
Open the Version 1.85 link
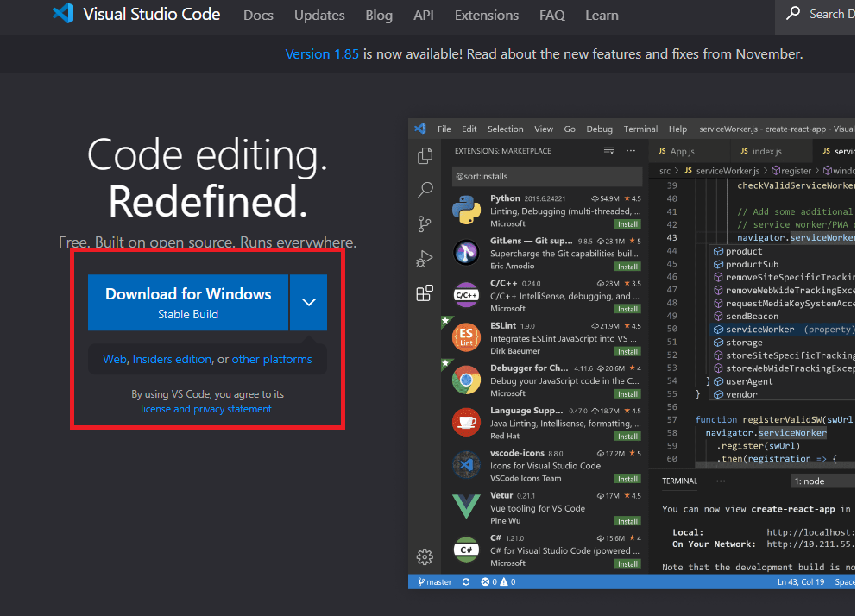(x=322, y=54)
